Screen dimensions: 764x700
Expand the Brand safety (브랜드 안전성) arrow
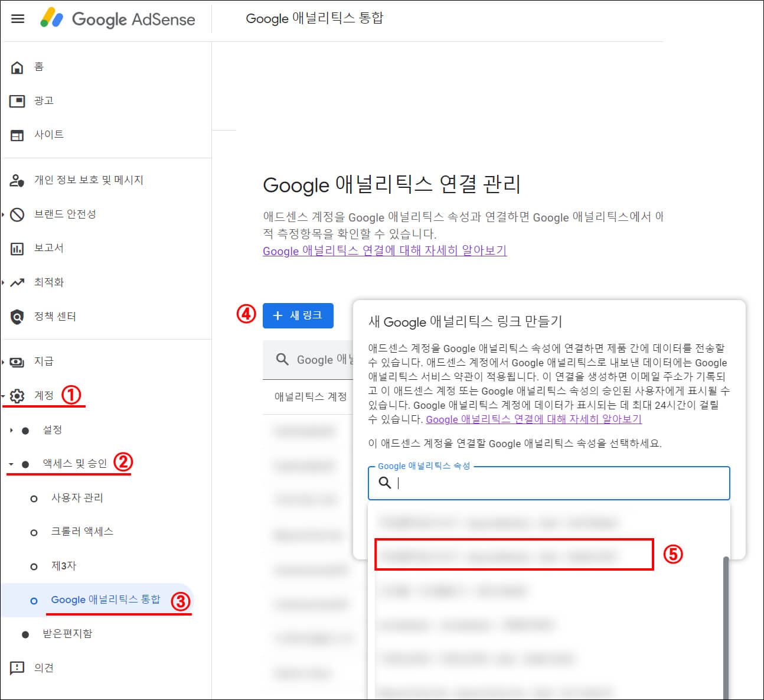tap(3, 214)
